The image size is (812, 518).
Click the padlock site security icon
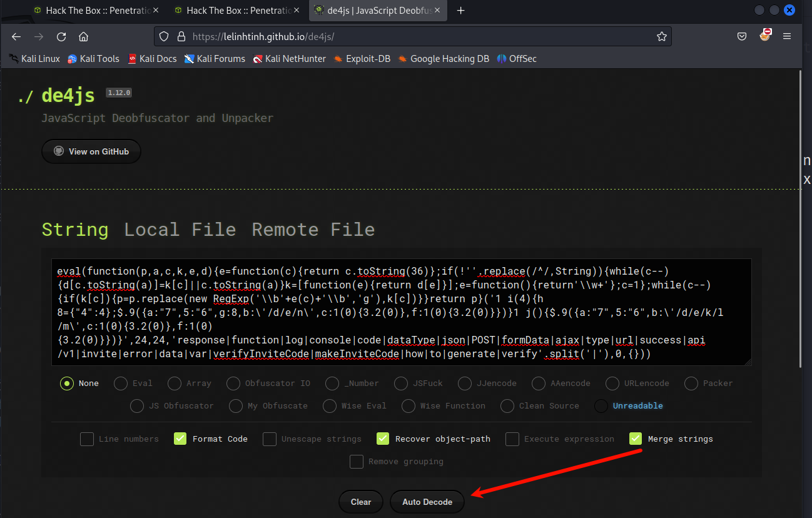click(x=181, y=36)
